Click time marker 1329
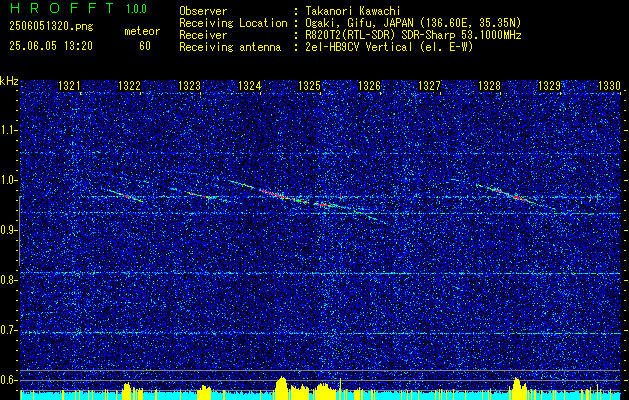 (550, 86)
